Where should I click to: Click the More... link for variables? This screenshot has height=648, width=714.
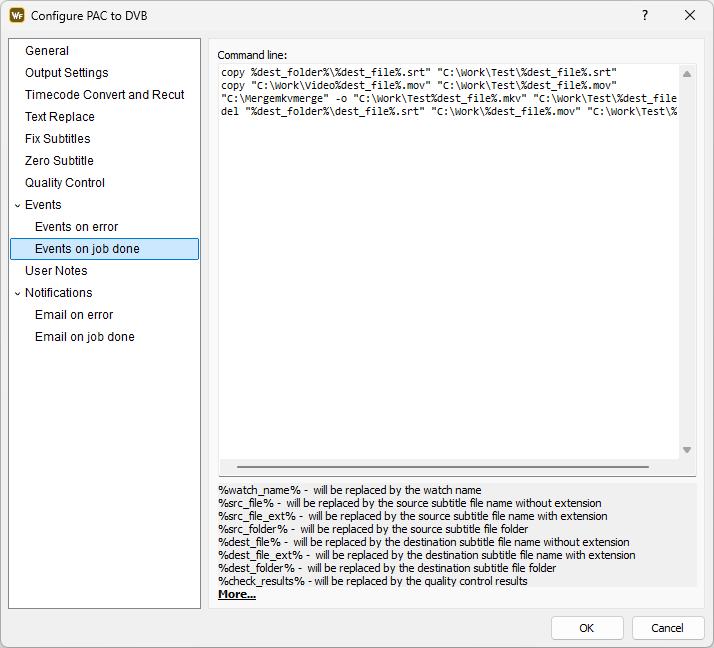coord(237,594)
